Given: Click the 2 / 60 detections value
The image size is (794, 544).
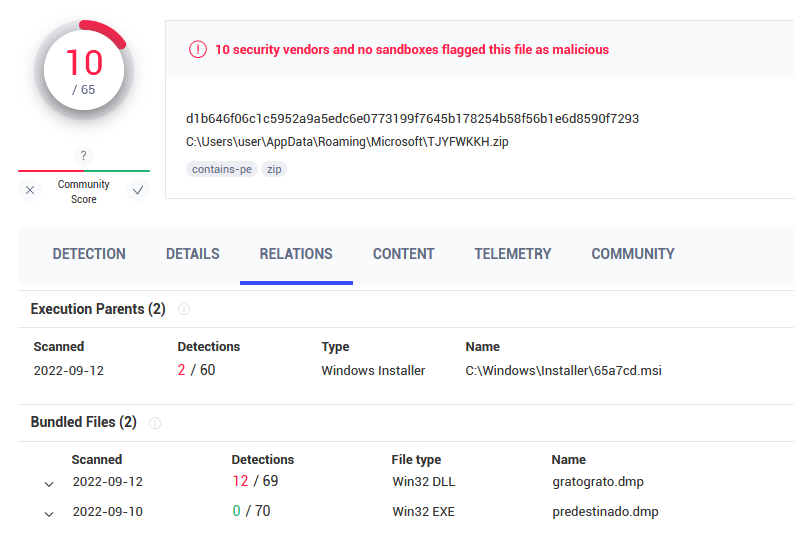Looking at the screenshot, I should click(x=196, y=370).
